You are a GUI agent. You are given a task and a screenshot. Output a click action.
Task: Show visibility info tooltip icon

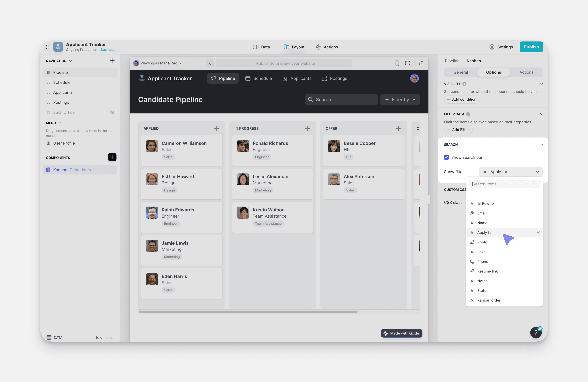[x=464, y=84]
